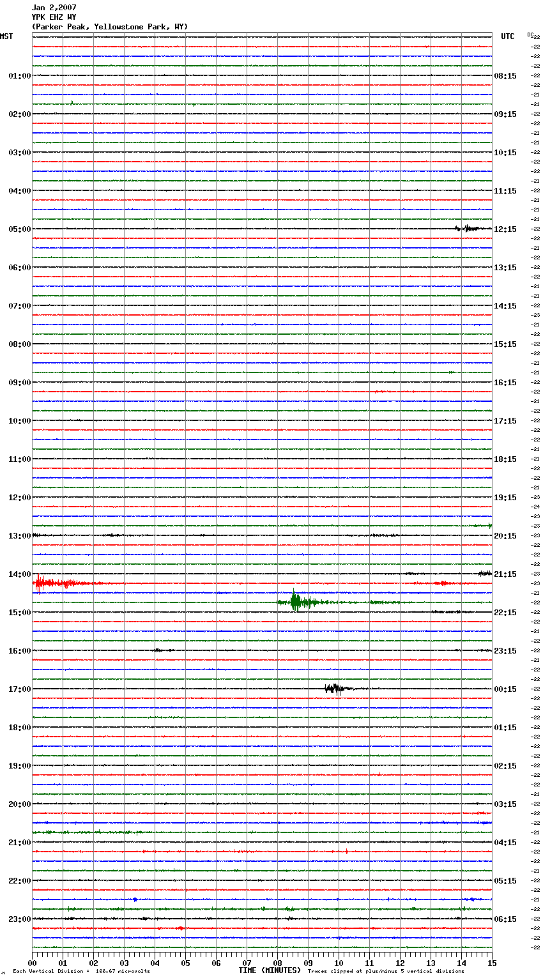Click the 05:15 UTC time label
Image resolution: width=543 pixels, height=980 pixels.
pyautogui.click(x=505, y=881)
